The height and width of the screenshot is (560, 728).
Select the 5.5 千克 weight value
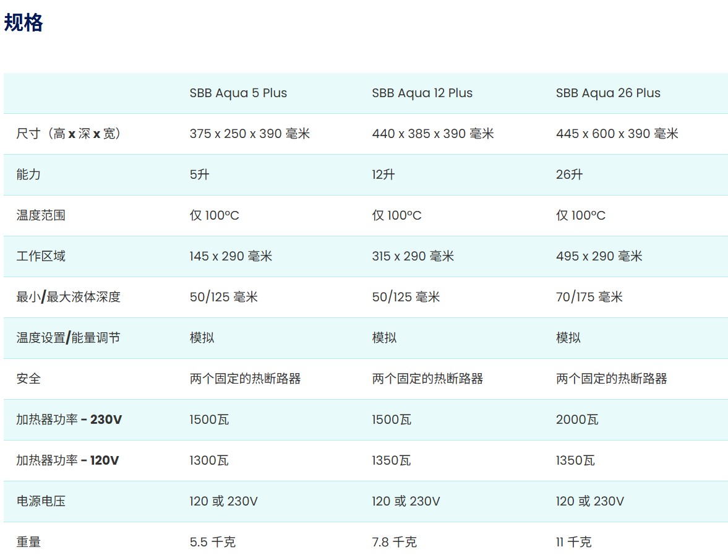(213, 542)
